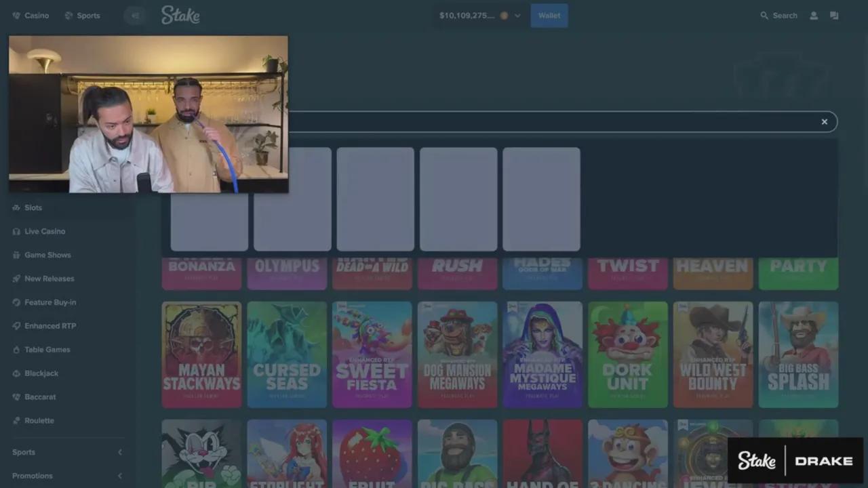Select the Game Shows menu label
Viewport: 868px width, 488px height.
[x=47, y=256]
